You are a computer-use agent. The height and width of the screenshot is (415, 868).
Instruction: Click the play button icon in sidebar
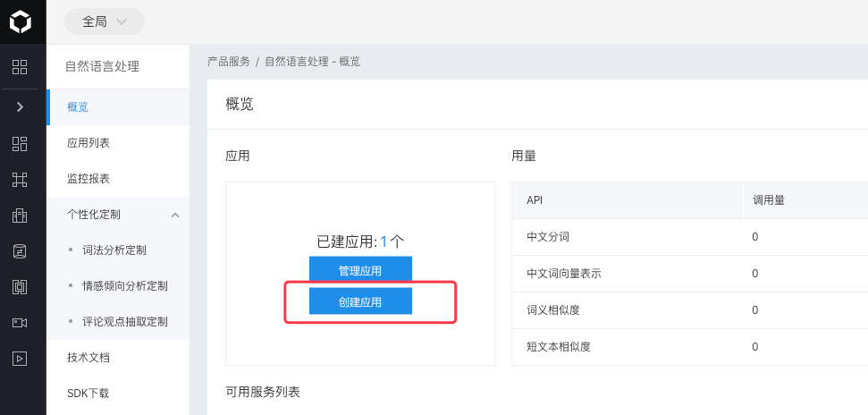(x=20, y=359)
